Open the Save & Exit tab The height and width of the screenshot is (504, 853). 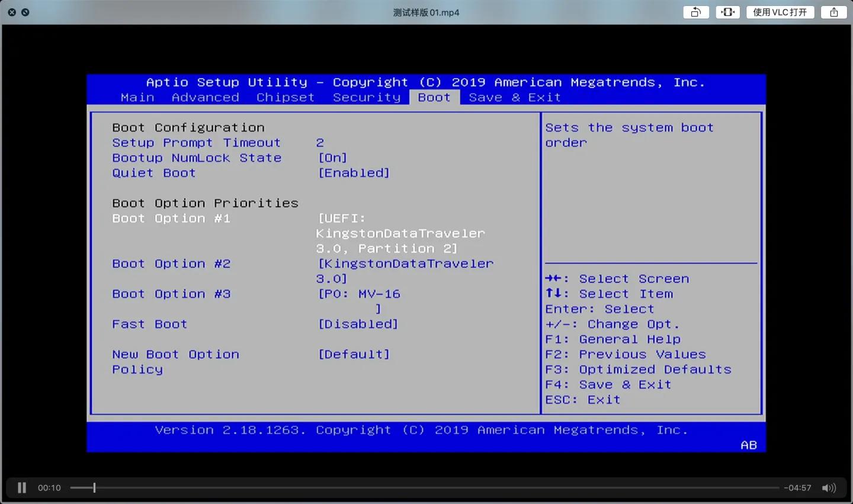click(514, 97)
